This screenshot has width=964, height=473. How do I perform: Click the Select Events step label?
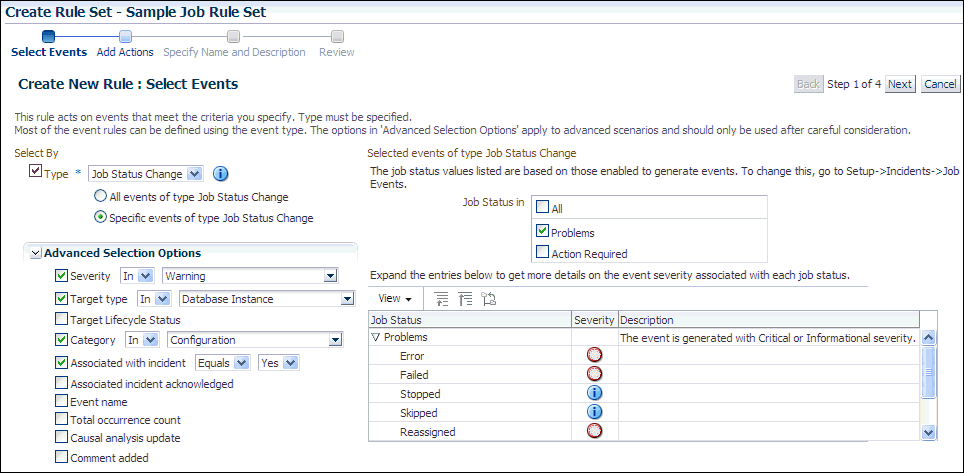point(49,52)
